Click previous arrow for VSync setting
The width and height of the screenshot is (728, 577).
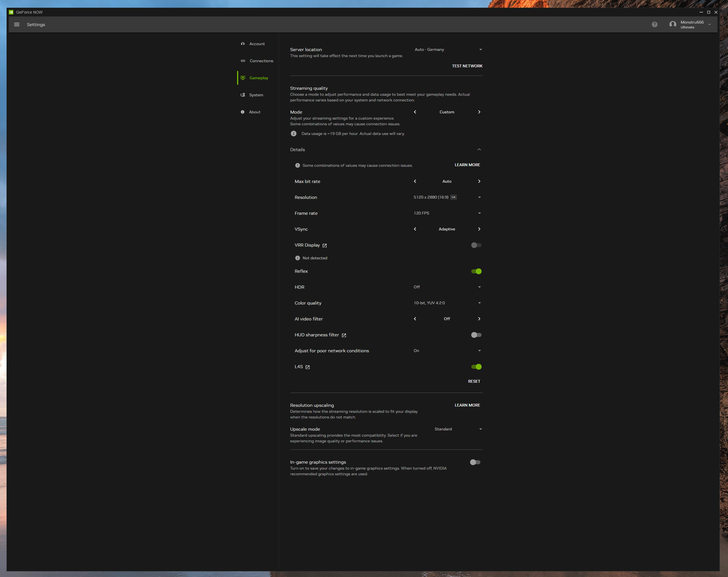pyautogui.click(x=415, y=229)
